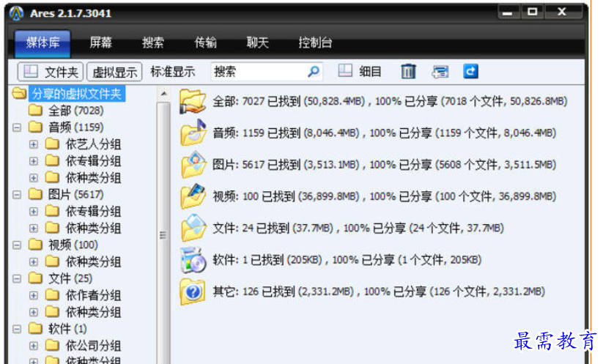603x364 pixels.
Task: Collapse the 图片 (5617) tree node
Action: (17, 195)
